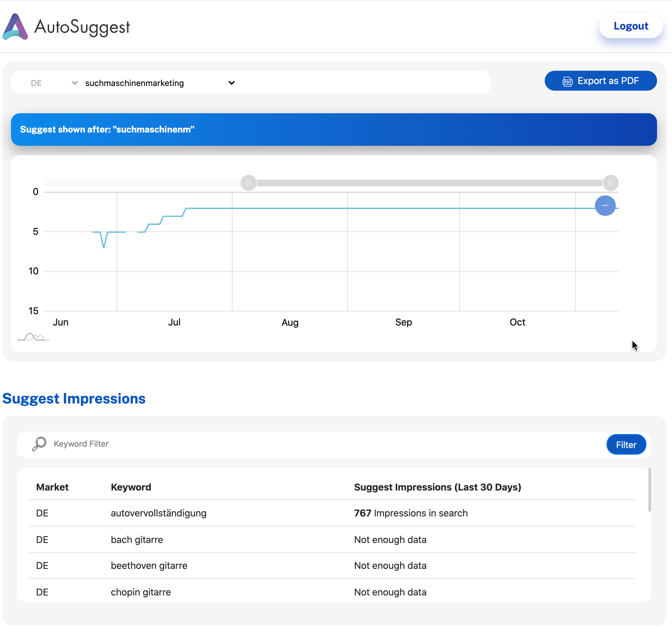
Task: Click the magnifying glass icon in Keyword Filter
Action: click(39, 444)
